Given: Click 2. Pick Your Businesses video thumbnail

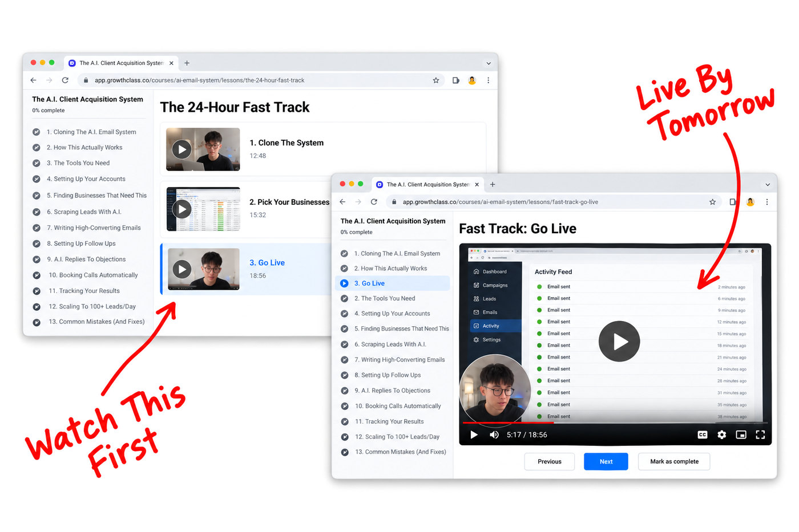Looking at the screenshot, I should point(203,209).
